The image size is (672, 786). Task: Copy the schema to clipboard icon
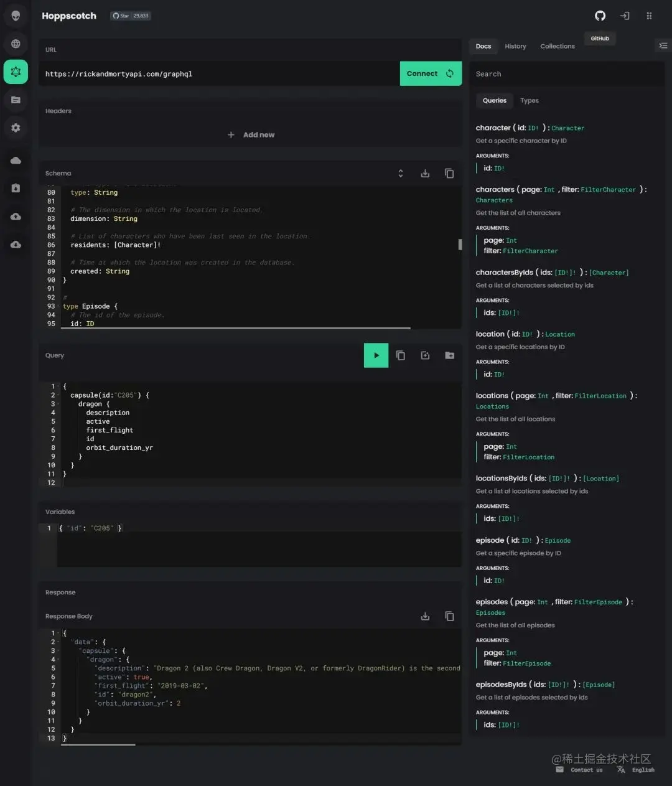449,173
